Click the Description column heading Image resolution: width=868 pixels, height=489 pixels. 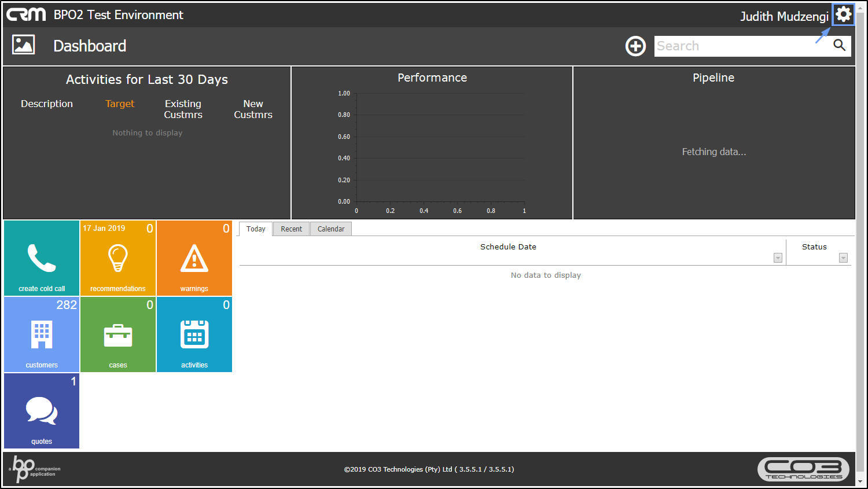point(47,104)
